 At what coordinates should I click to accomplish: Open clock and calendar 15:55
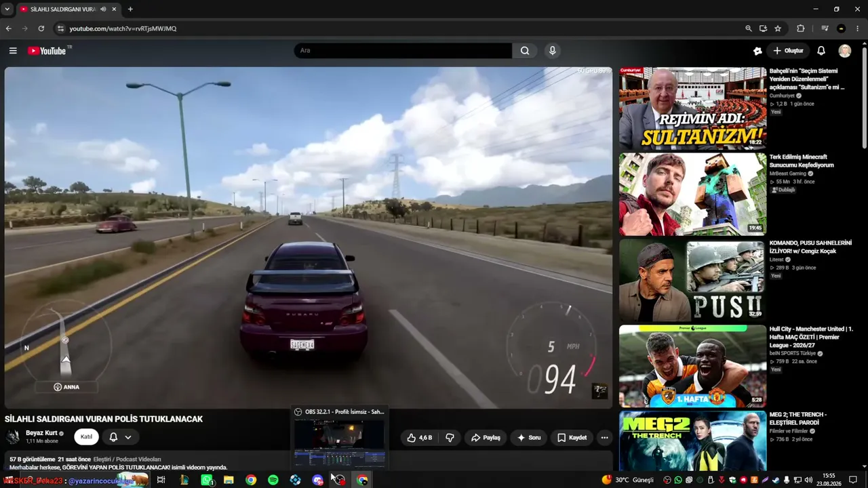tap(829, 480)
